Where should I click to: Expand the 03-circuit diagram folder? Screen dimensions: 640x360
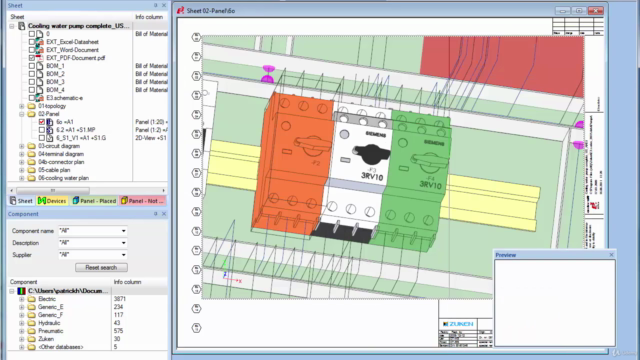22,146
